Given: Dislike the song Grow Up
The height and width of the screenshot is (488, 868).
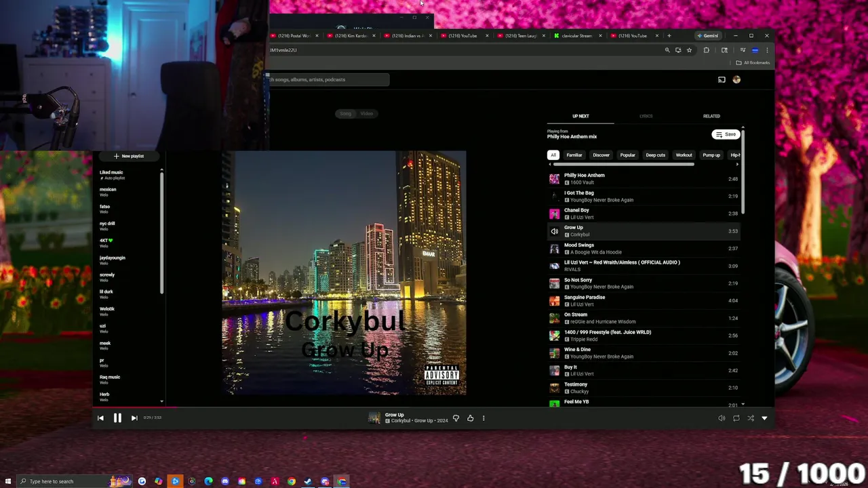Looking at the screenshot, I should pyautogui.click(x=456, y=418).
